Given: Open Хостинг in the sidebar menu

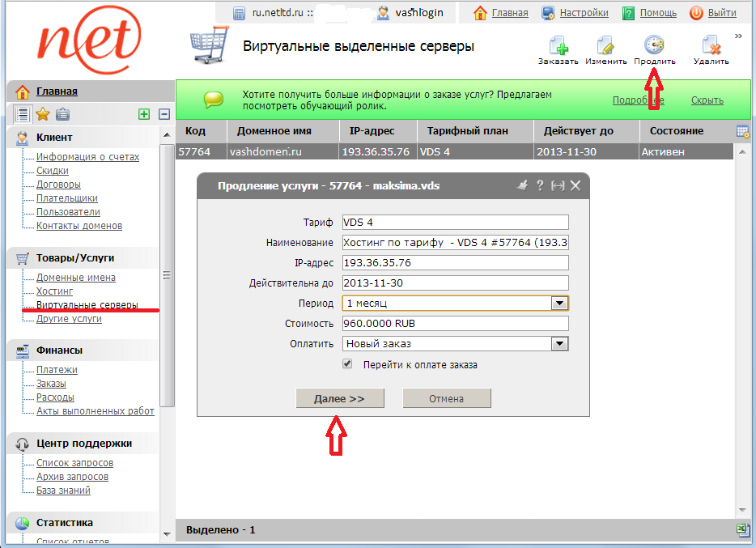Looking at the screenshot, I should (55, 291).
